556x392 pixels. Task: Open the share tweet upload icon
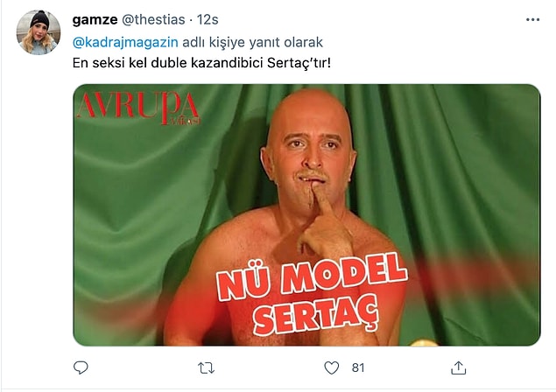(x=458, y=367)
